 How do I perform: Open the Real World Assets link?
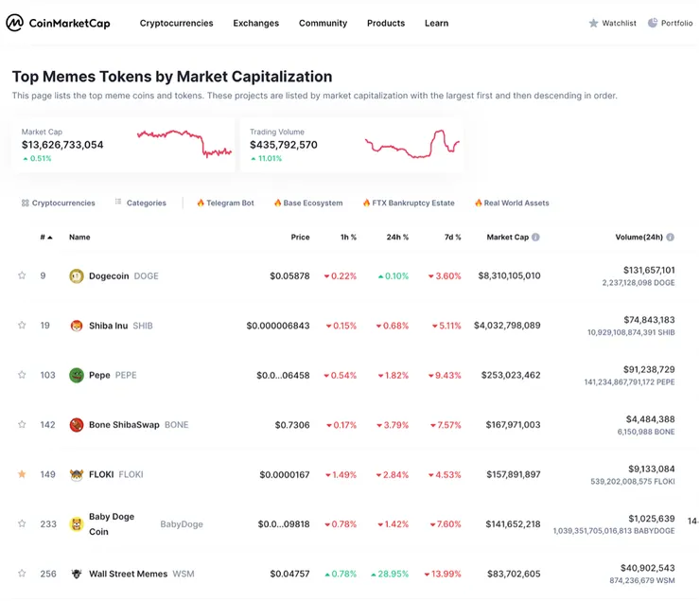pos(512,203)
